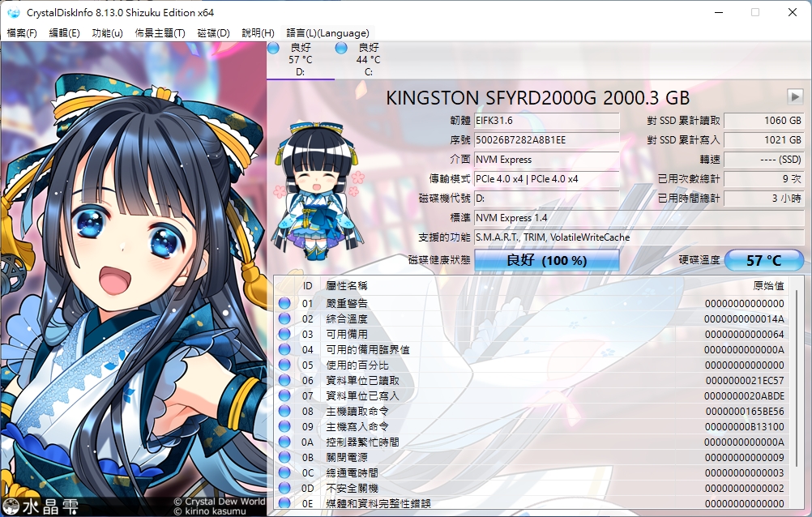Click the power on count value 9 次
The width and height of the screenshot is (812, 517).
[764, 179]
